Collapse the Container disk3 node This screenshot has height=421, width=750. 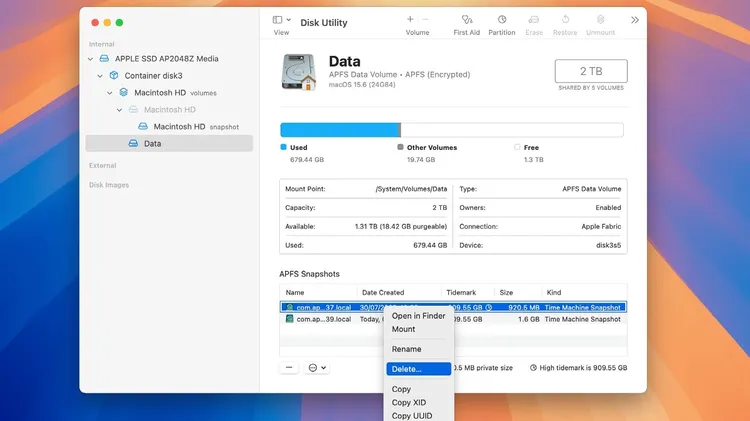[100, 76]
